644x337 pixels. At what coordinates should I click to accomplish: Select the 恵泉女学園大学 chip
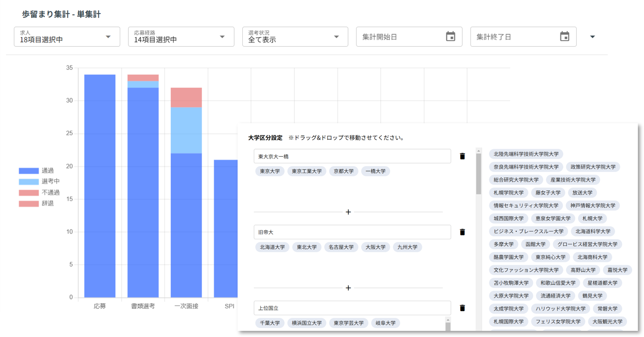click(553, 219)
